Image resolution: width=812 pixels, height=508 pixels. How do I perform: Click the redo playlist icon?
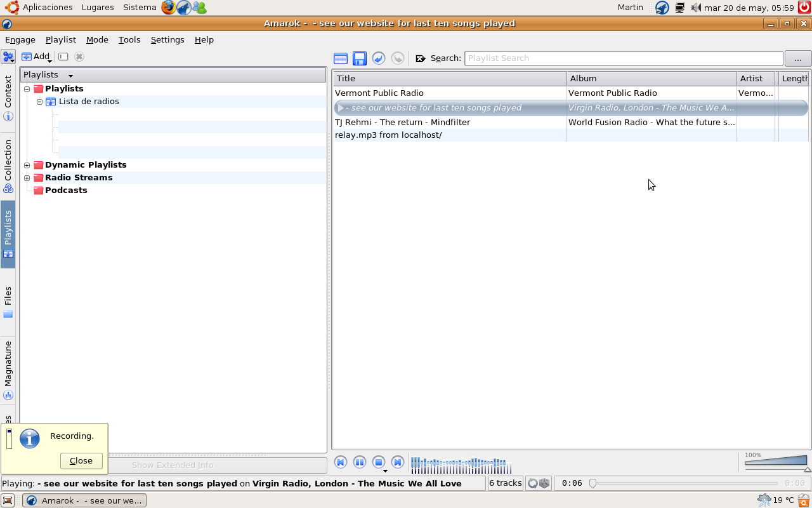click(398, 58)
